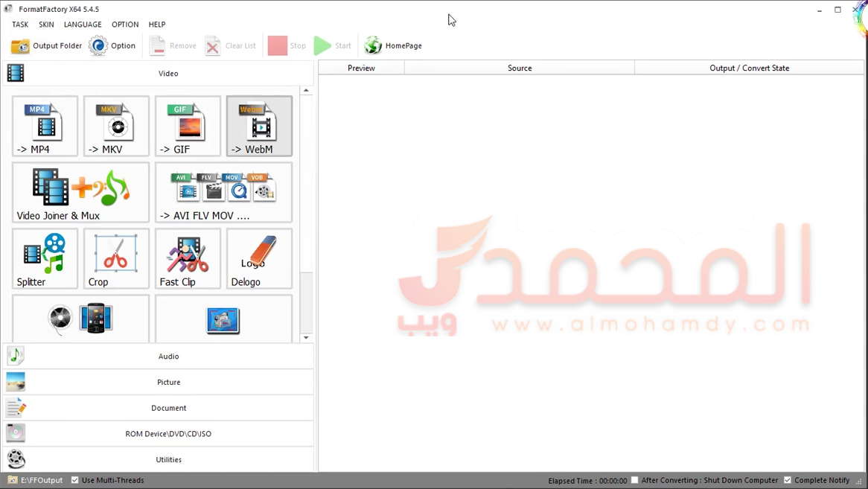Toggle the Use Multi-Threads checkbox
Image resolution: width=868 pixels, height=489 pixels.
[75, 480]
